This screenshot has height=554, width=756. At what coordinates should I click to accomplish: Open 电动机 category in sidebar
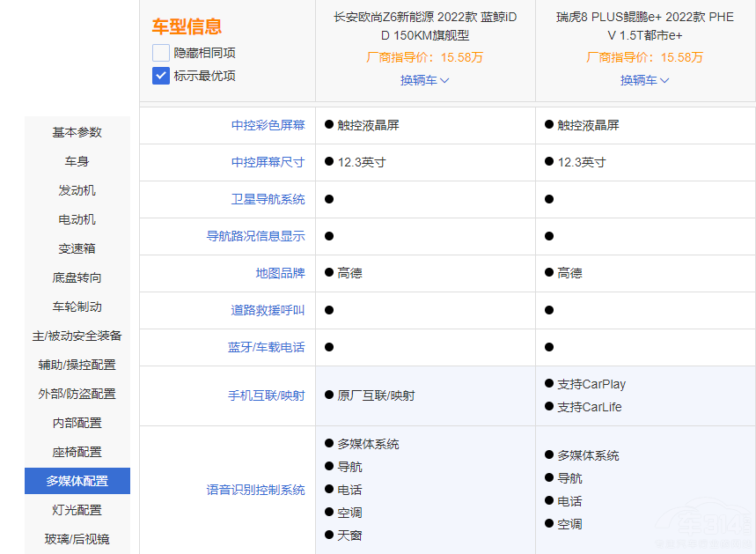77,219
